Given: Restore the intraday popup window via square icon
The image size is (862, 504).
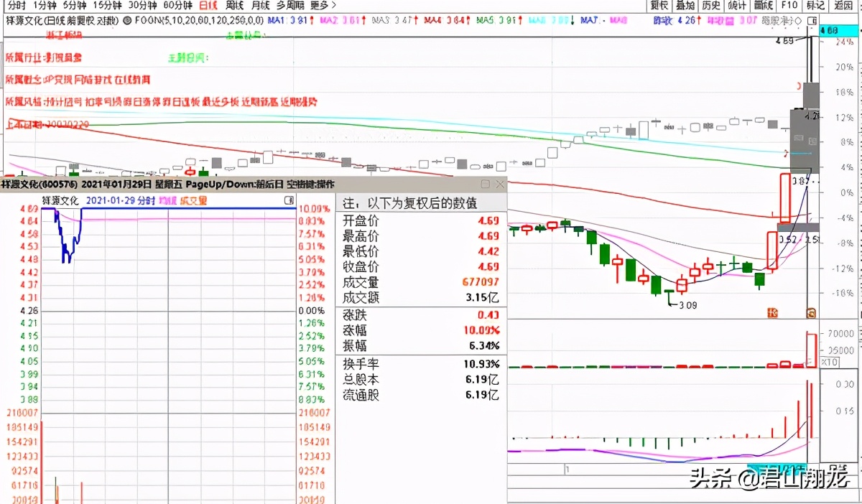Looking at the screenshot, I should coord(486,184).
